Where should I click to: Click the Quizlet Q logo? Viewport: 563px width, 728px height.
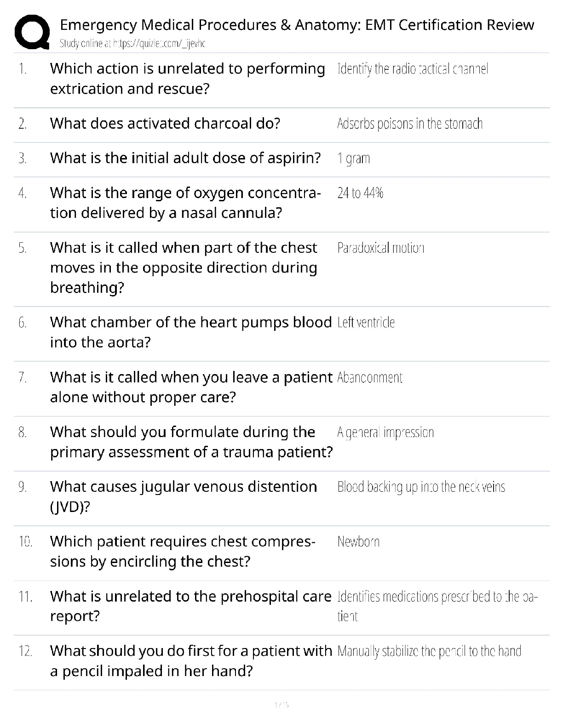pos(32,32)
